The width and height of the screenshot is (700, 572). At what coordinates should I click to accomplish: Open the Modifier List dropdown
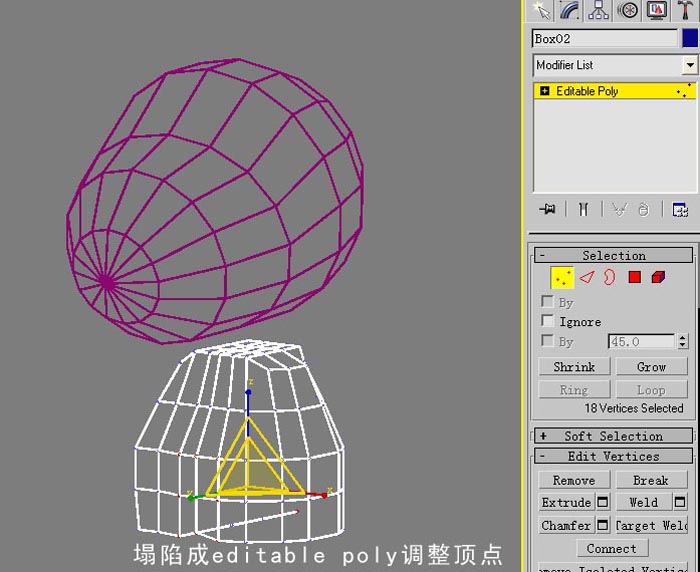point(615,65)
